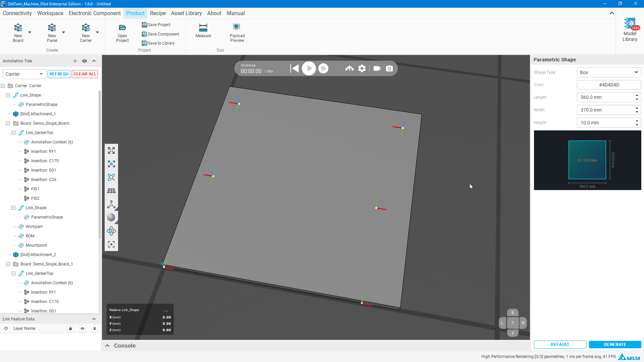Open the Manual menu

235,13
